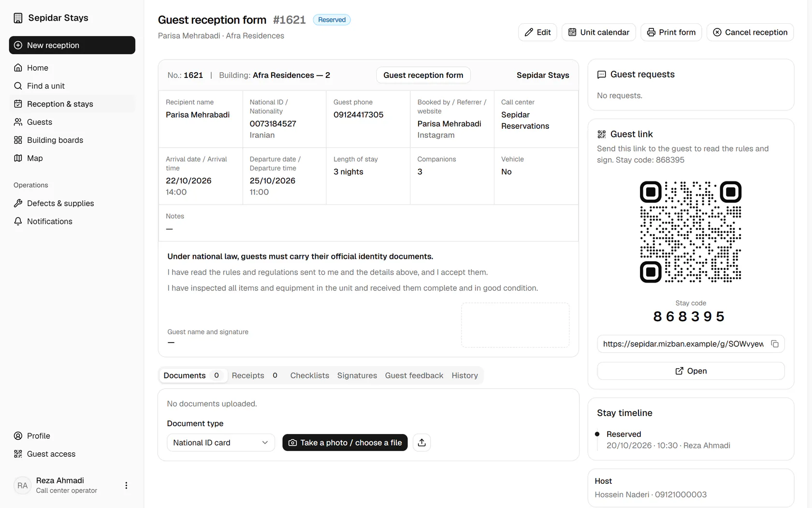Copy the guest link URL
This screenshot has height=508, width=812.
tap(775, 344)
